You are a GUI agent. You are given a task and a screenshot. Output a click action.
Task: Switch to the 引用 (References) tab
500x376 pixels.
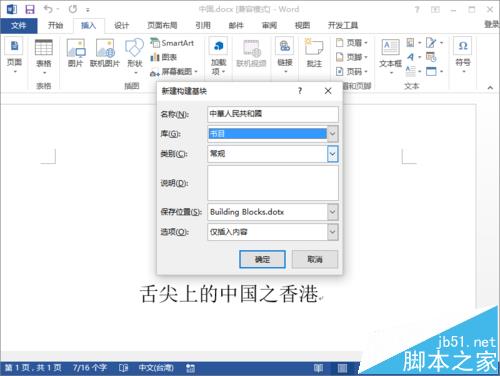pyautogui.click(x=203, y=25)
